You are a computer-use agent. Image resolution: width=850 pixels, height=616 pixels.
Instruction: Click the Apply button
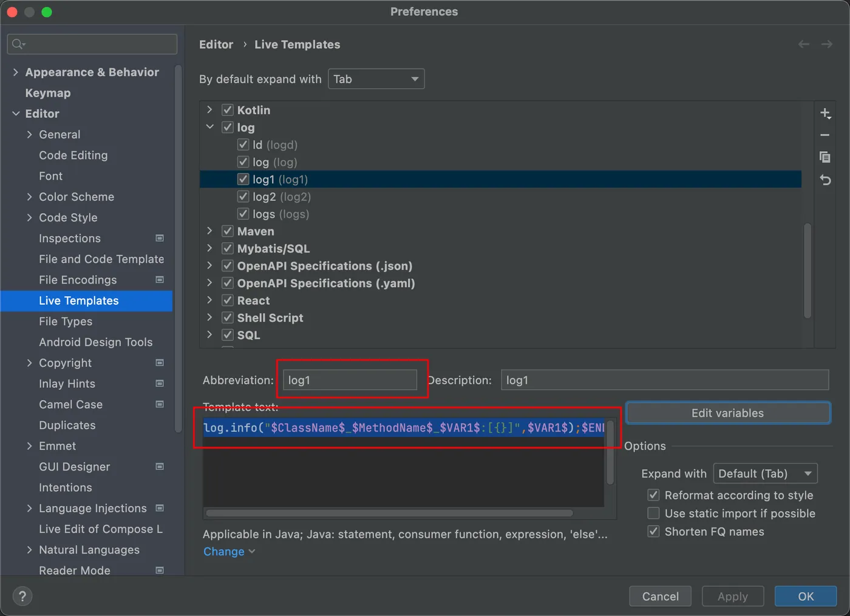click(733, 597)
